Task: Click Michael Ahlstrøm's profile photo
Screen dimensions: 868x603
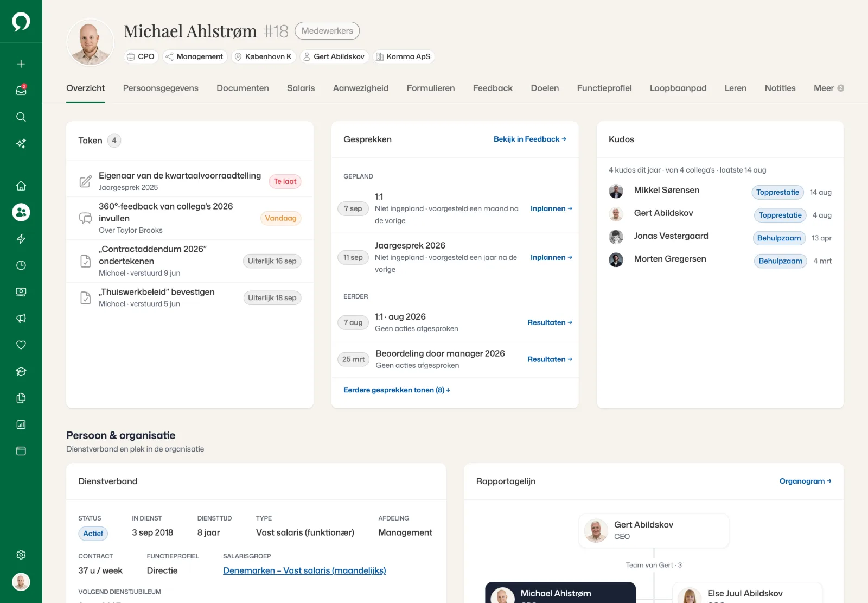Action: coord(90,42)
